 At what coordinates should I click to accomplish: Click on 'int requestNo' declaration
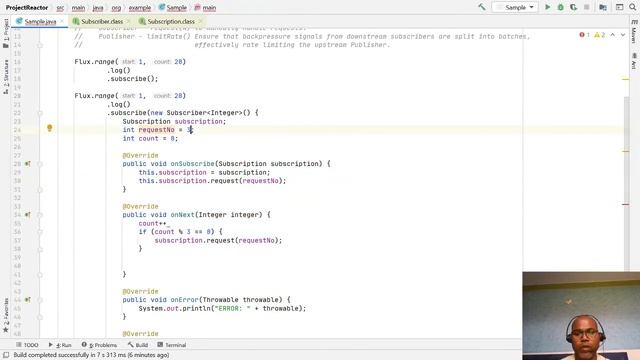tap(149, 130)
